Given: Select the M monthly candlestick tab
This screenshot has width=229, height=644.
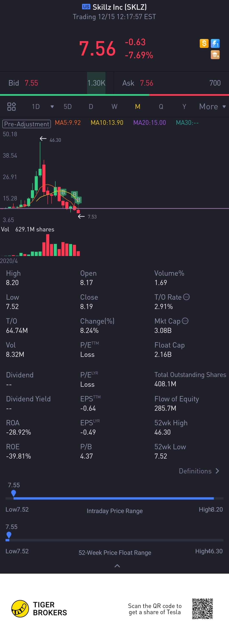Looking at the screenshot, I should point(138,107).
